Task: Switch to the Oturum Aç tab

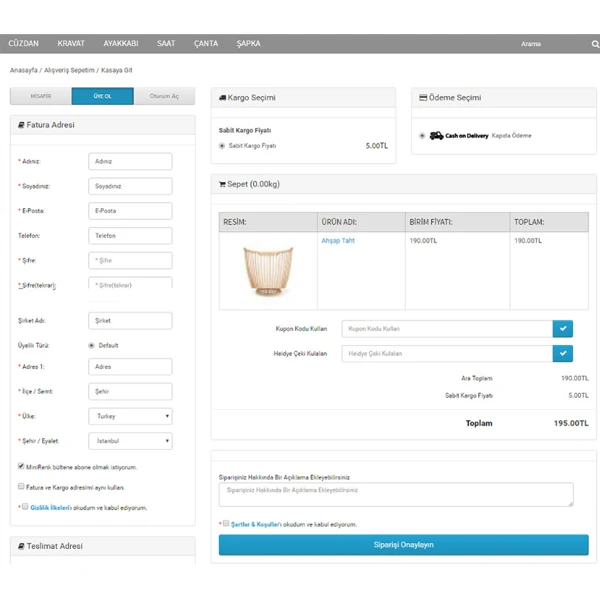Action: tap(164, 96)
